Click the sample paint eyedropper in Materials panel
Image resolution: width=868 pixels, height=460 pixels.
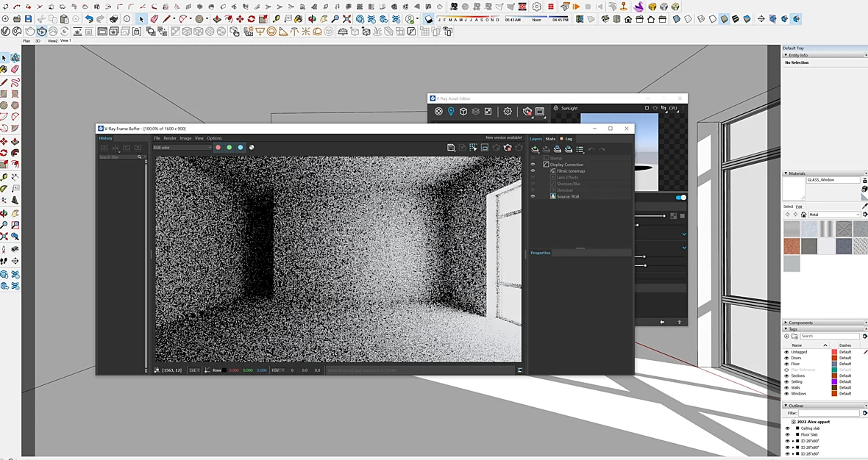(x=864, y=206)
